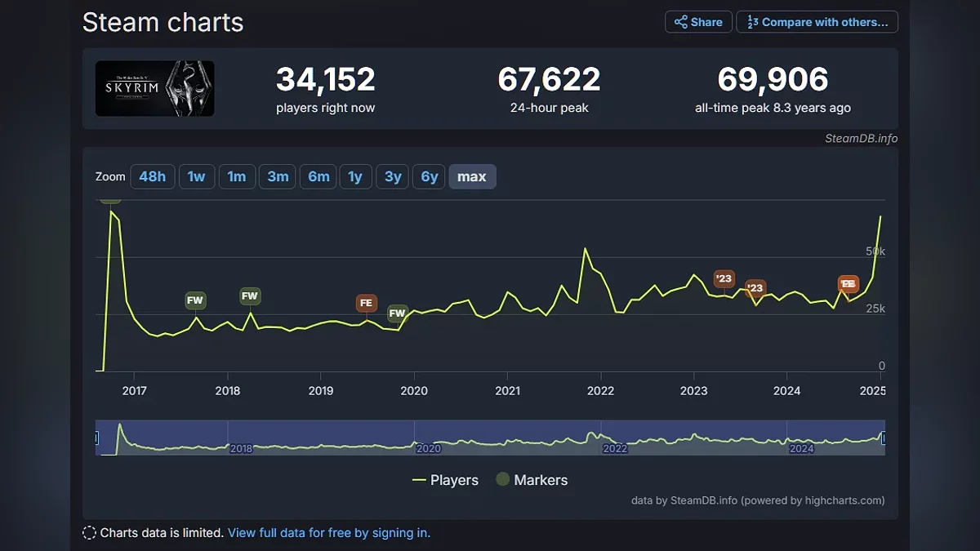The height and width of the screenshot is (551, 980).
Task: Click the Skyrim game banner image
Action: coord(155,88)
